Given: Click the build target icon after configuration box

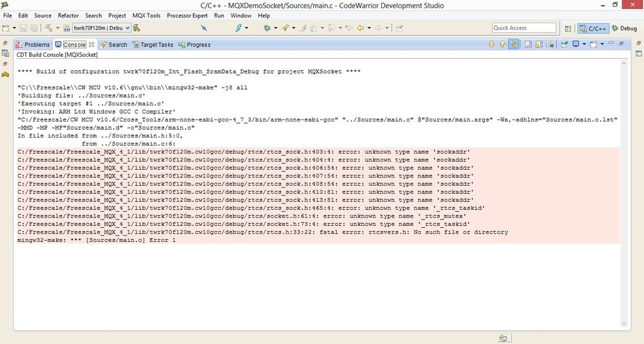Looking at the screenshot, I should [x=137, y=28].
